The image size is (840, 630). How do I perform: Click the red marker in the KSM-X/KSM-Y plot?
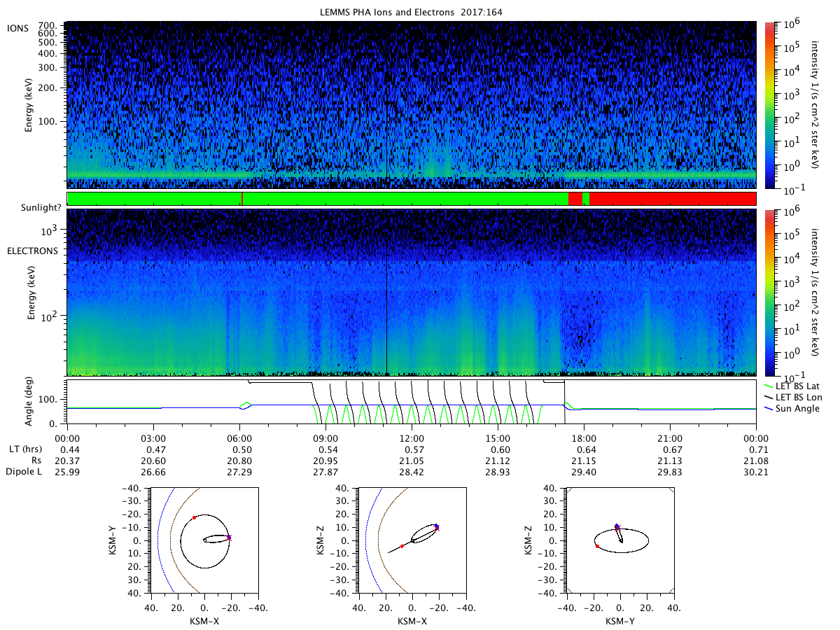pyautogui.click(x=194, y=517)
